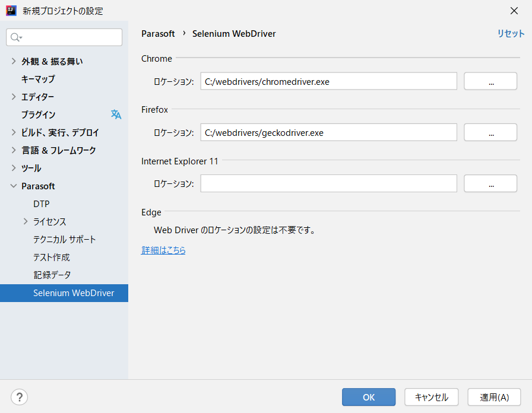Screen dimensions: 532x413
Task: Click the Chrome driver location field
Action: pos(328,81)
